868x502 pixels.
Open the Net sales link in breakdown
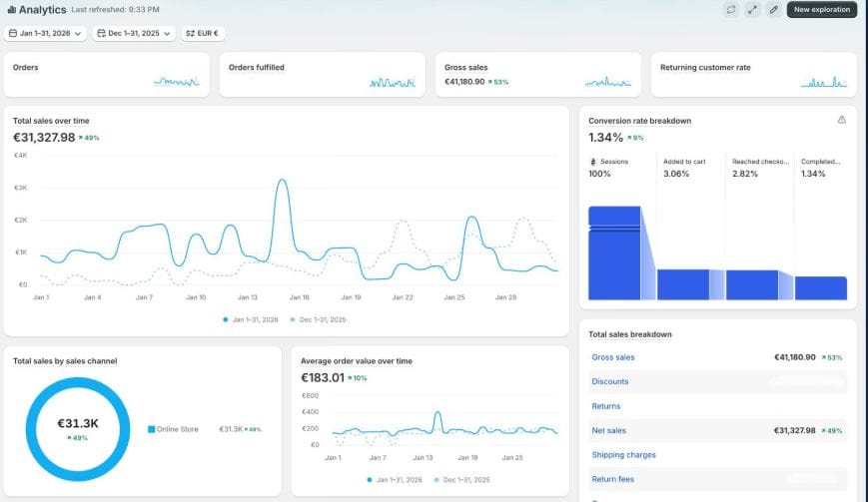[608, 430]
